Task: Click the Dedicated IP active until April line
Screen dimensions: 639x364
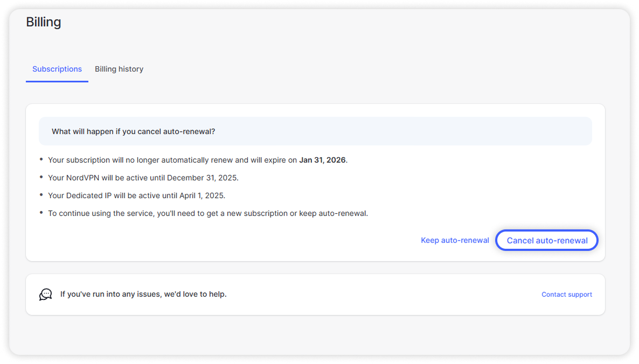Action: [x=136, y=195]
